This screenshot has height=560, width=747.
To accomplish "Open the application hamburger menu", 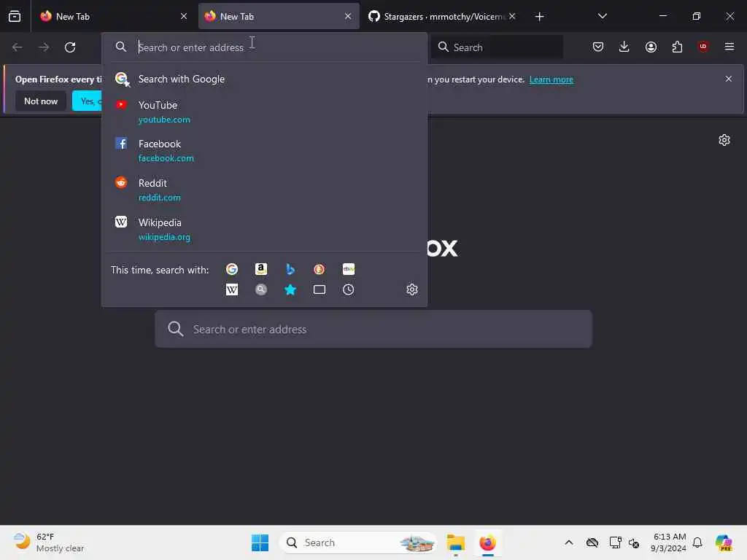I will [729, 47].
